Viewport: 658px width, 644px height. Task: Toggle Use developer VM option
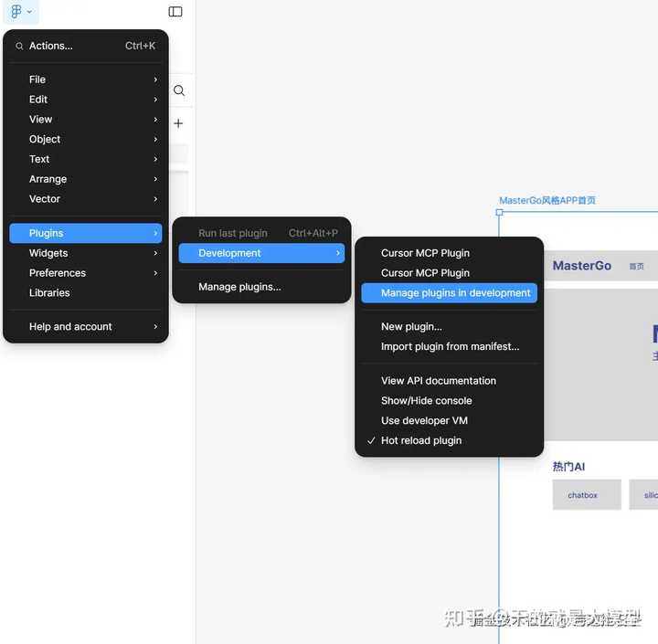tap(424, 420)
